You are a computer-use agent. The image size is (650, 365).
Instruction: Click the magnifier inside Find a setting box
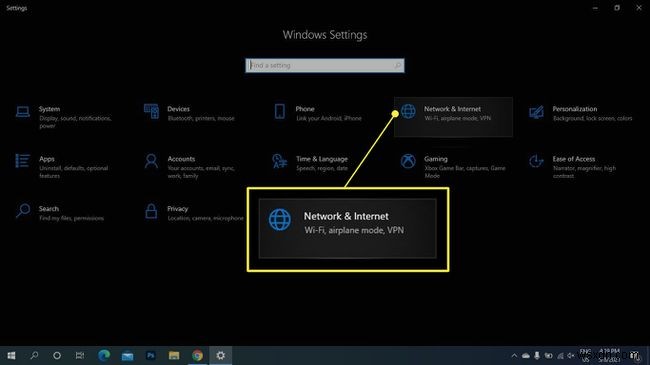point(397,66)
